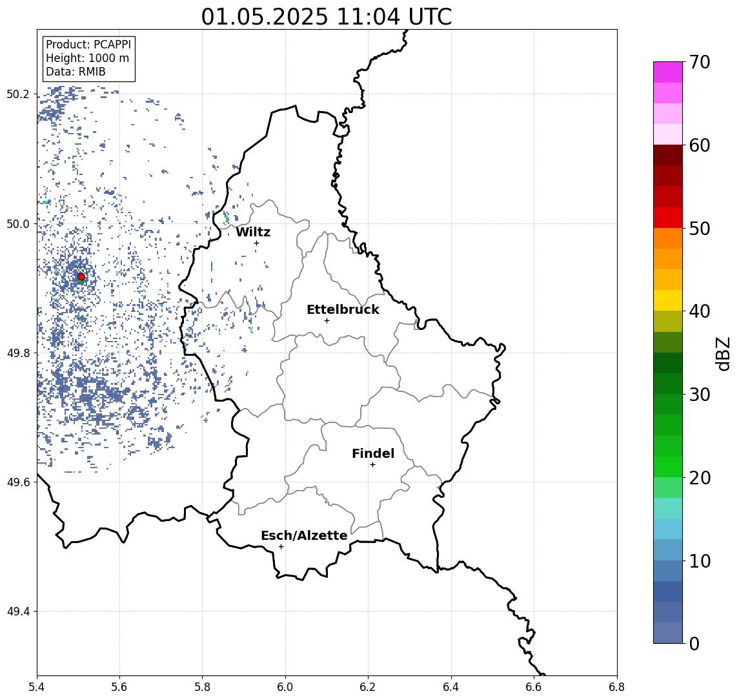Click the 5.6 longitude axis label
The height and width of the screenshot is (700, 739).
(119, 687)
